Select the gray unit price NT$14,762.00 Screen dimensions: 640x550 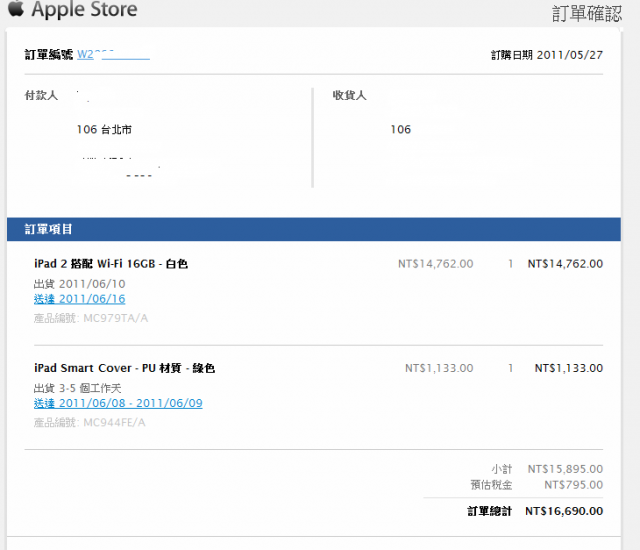pyautogui.click(x=436, y=264)
